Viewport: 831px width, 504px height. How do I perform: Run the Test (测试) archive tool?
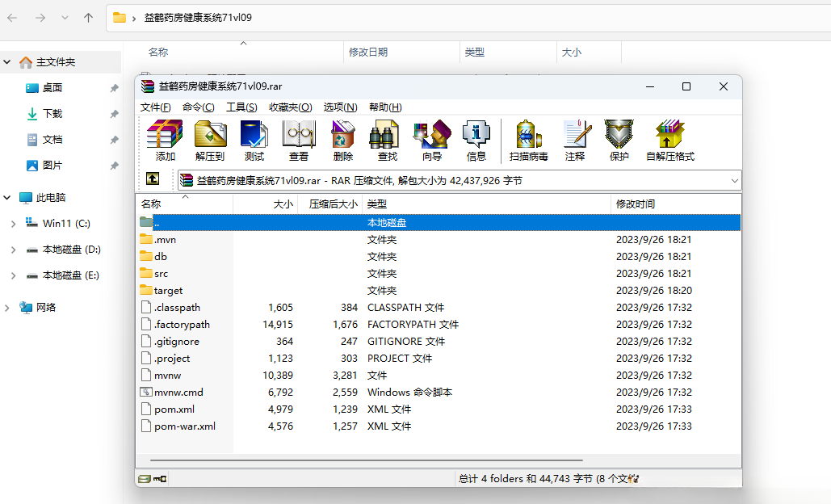(254, 140)
